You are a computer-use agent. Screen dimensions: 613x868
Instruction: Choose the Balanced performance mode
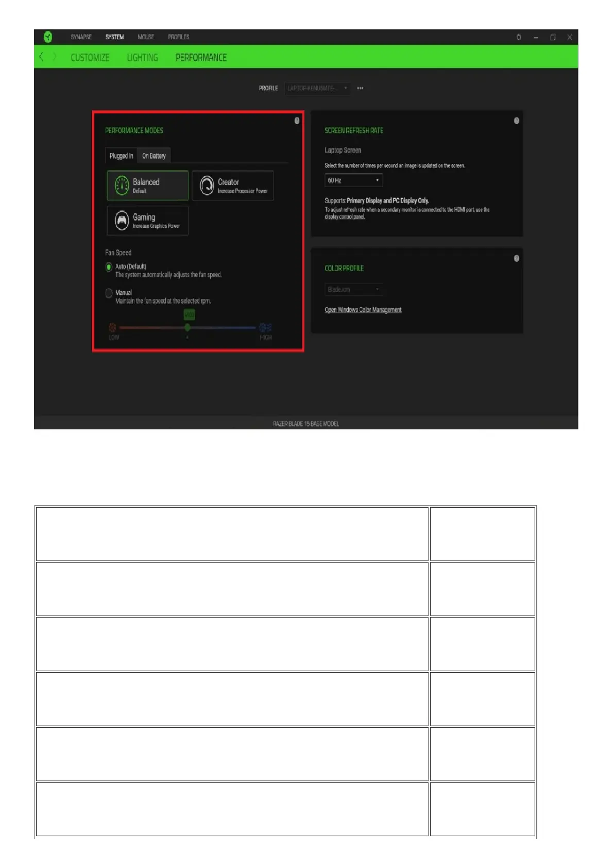point(148,186)
